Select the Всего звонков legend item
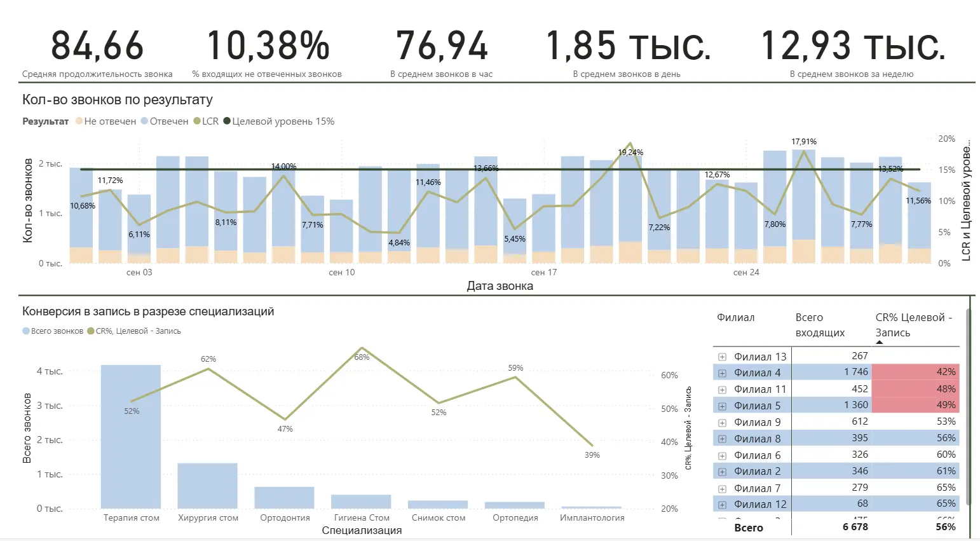 point(53,331)
